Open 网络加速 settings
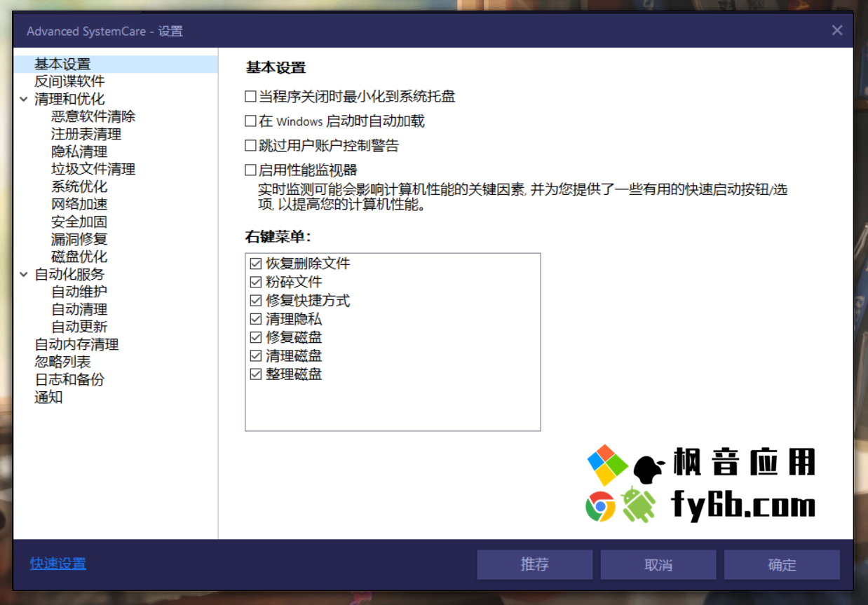Image resolution: width=868 pixels, height=605 pixels. click(x=79, y=205)
